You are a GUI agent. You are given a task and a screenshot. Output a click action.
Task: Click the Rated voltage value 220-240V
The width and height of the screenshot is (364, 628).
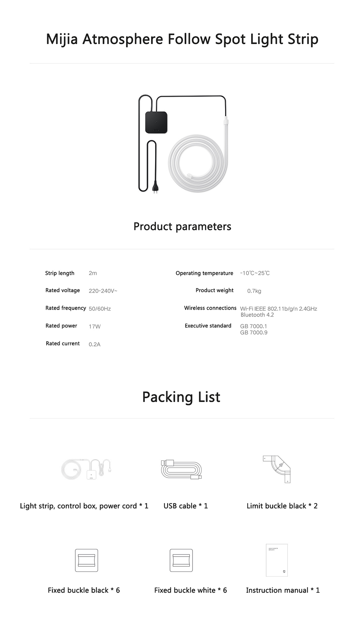(x=103, y=291)
